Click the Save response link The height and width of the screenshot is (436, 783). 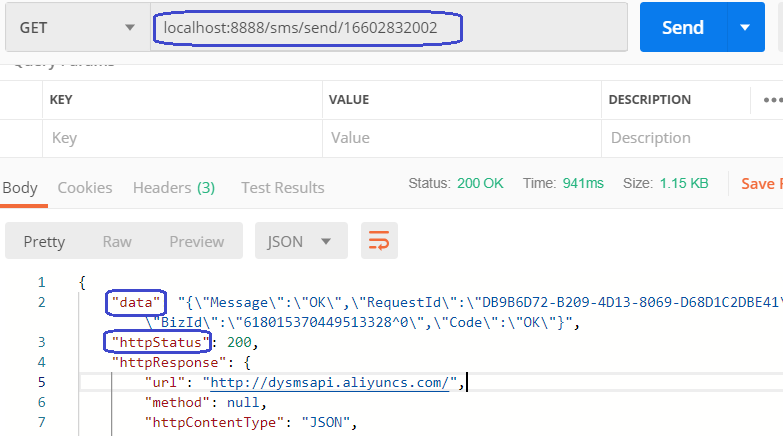tap(761, 184)
